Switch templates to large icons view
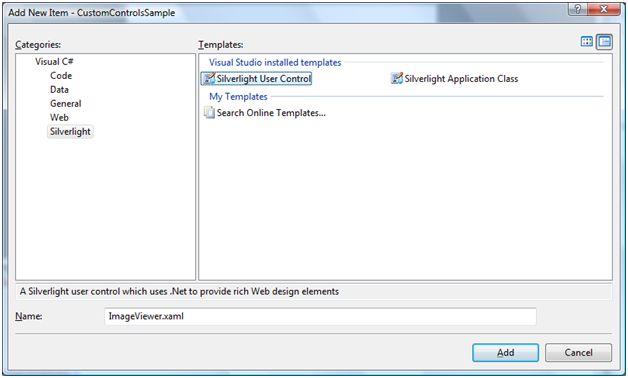628x378 pixels. pos(587,42)
